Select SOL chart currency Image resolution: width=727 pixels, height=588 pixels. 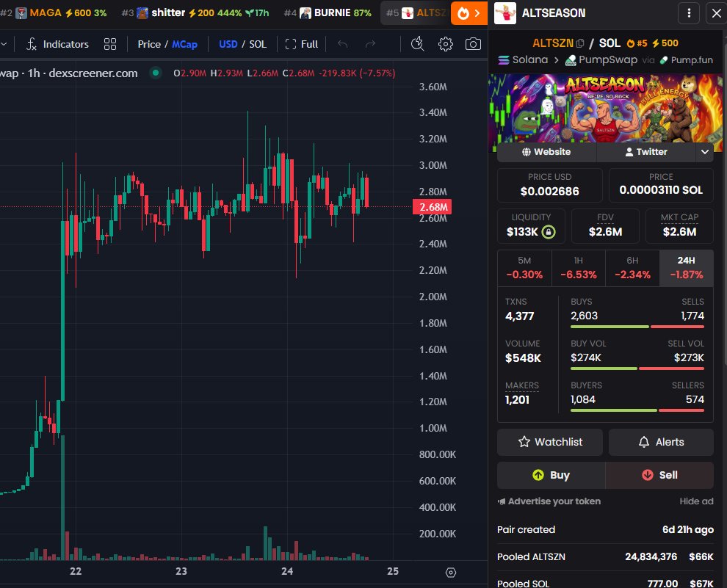tap(258, 45)
